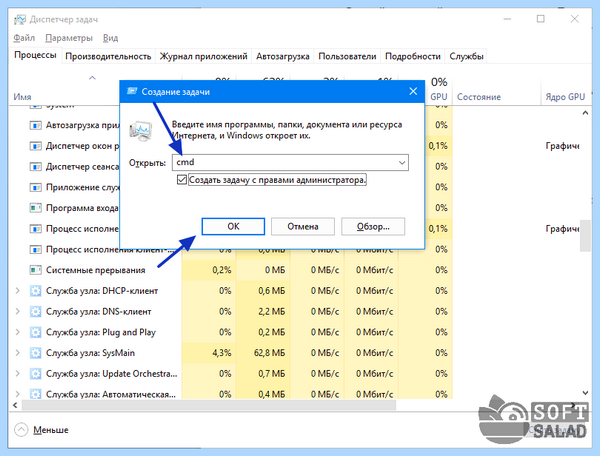
Task: Click the scroll down arrow of process list
Action: 585,393
